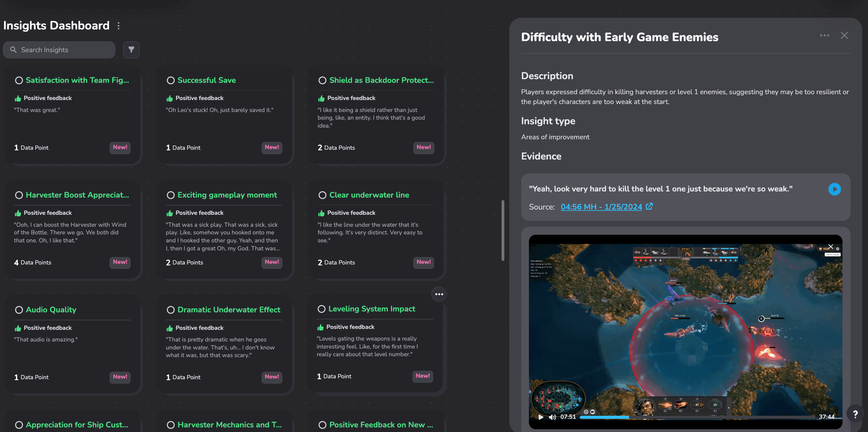Click thumbs-up icon on Exciting gameplay moment card
The image size is (868, 432).
click(x=170, y=213)
